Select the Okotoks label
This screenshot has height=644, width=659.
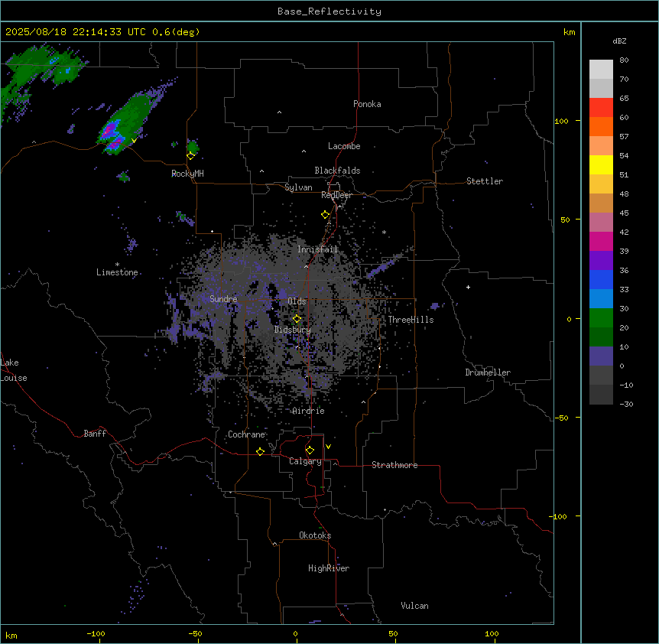(315, 535)
